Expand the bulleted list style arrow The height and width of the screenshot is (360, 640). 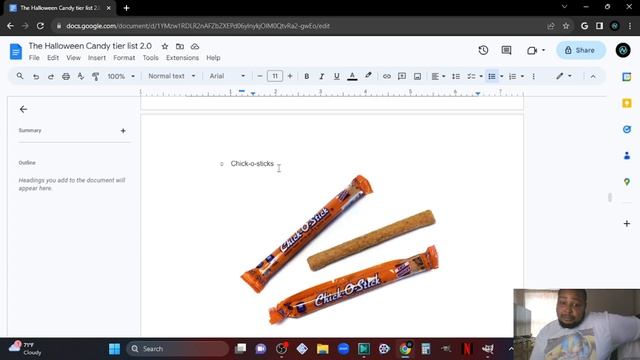pyautogui.click(x=502, y=76)
